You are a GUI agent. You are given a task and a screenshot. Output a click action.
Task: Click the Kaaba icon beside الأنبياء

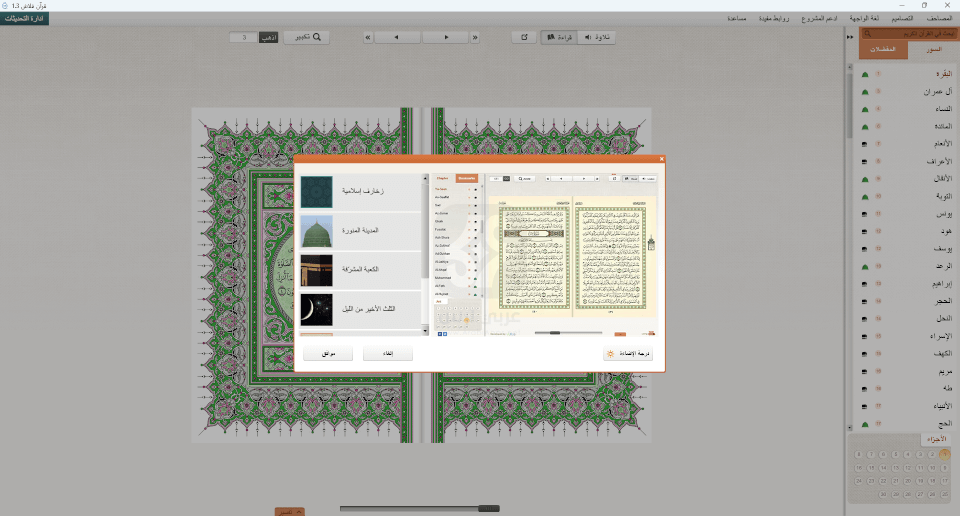(x=865, y=407)
